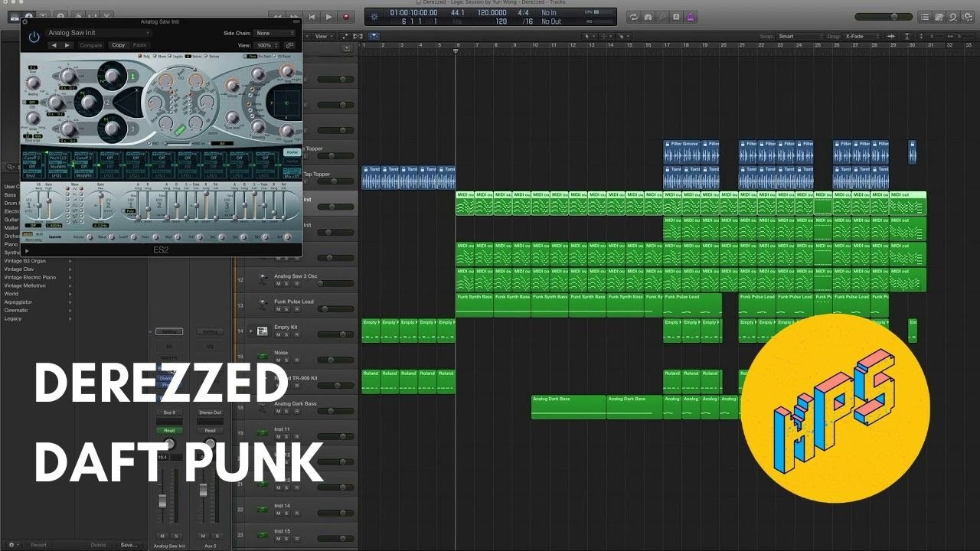The height and width of the screenshot is (551, 980).
Task: Mute the Analog Saw 3 Osc track
Action: point(279,284)
